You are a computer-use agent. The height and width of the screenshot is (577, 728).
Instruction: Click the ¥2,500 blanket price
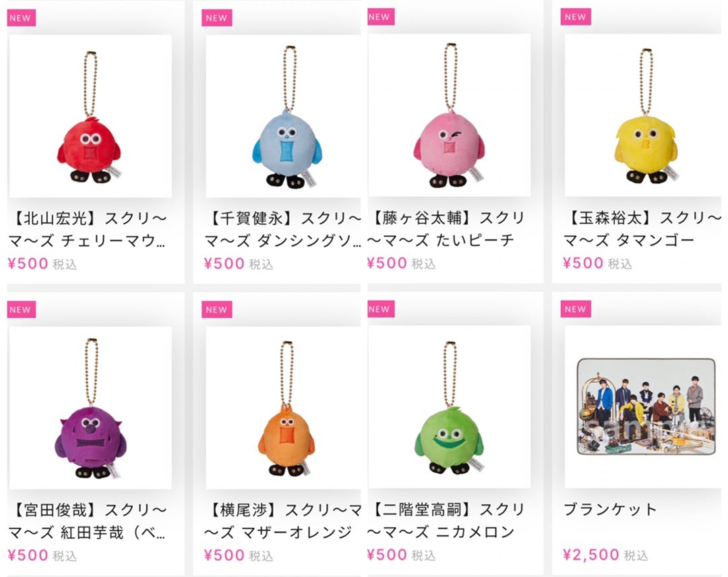(591, 554)
